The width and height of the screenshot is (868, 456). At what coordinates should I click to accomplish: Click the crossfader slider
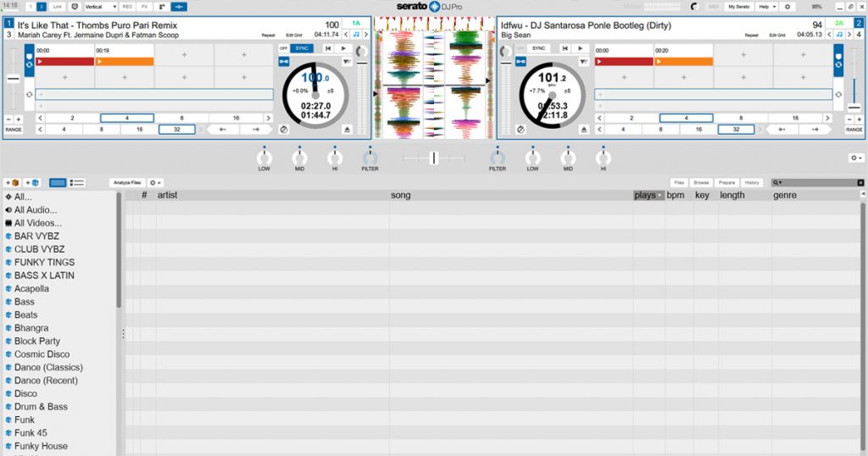(433, 158)
